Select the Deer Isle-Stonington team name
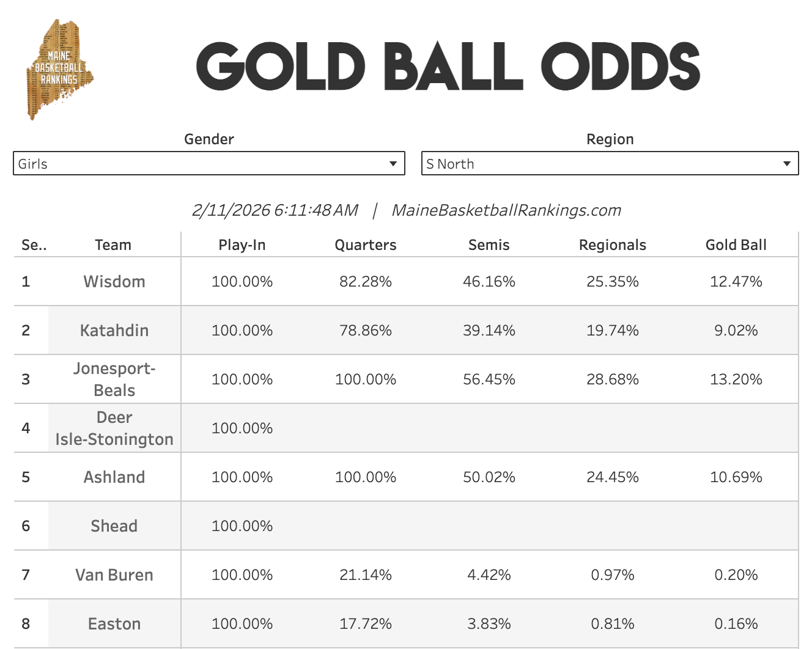Screen dimensions: 812x649 click(x=114, y=428)
